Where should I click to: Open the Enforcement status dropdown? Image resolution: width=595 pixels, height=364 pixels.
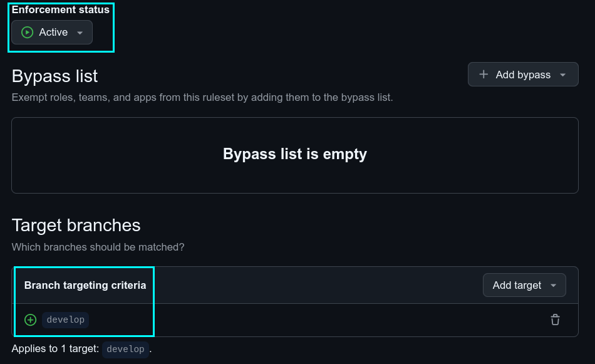pyautogui.click(x=51, y=32)
